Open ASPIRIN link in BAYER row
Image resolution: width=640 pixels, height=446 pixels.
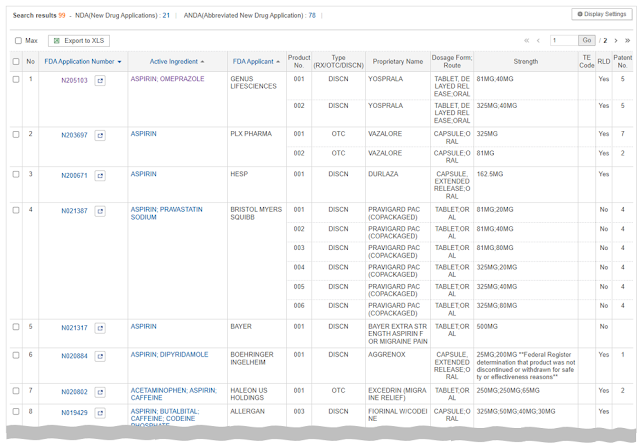click(143, 327)
